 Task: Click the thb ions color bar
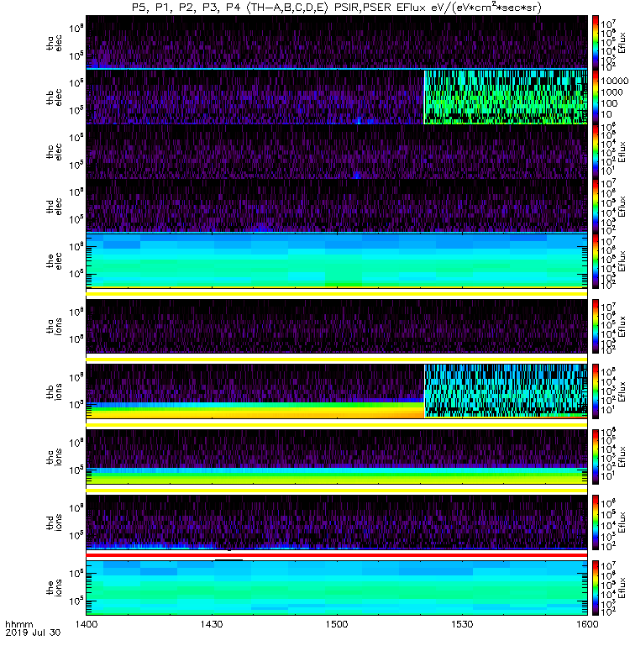click(x=596, y=391)
